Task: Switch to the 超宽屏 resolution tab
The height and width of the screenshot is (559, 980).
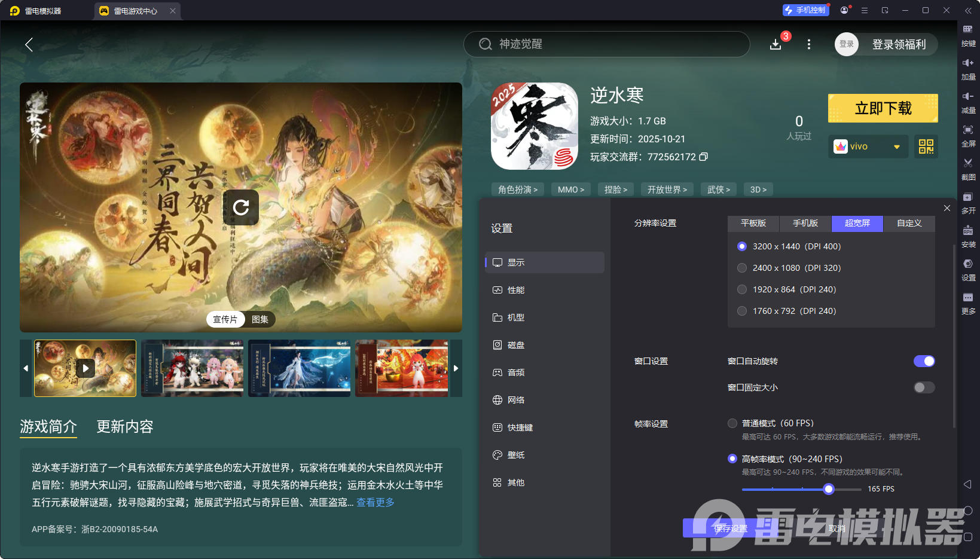Action: [x=857, y=224]
